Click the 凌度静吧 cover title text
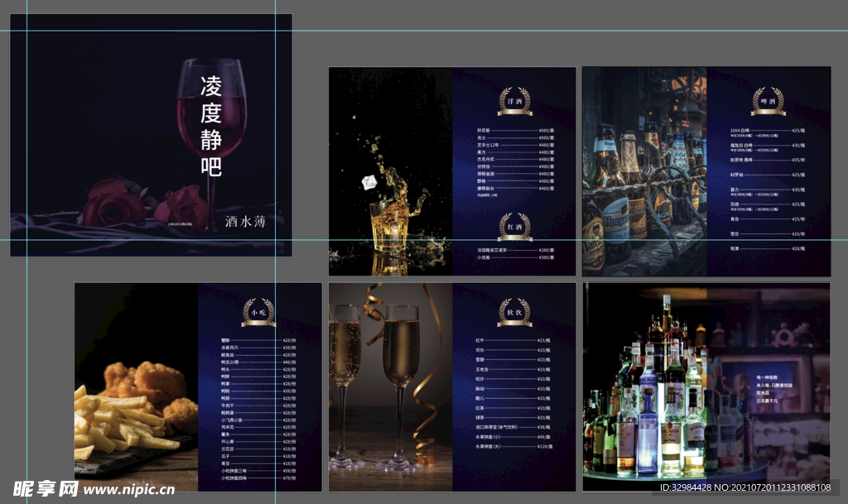Image resolution: width=848 pixels, height=504 pixels. coord(211,126)
